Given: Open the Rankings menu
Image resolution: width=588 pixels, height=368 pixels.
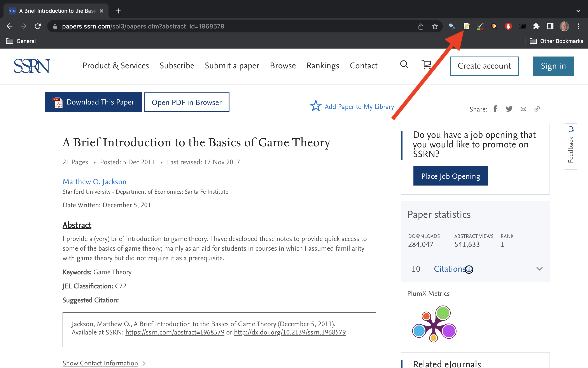Looking at the screenshot, I should coord(323,66).
